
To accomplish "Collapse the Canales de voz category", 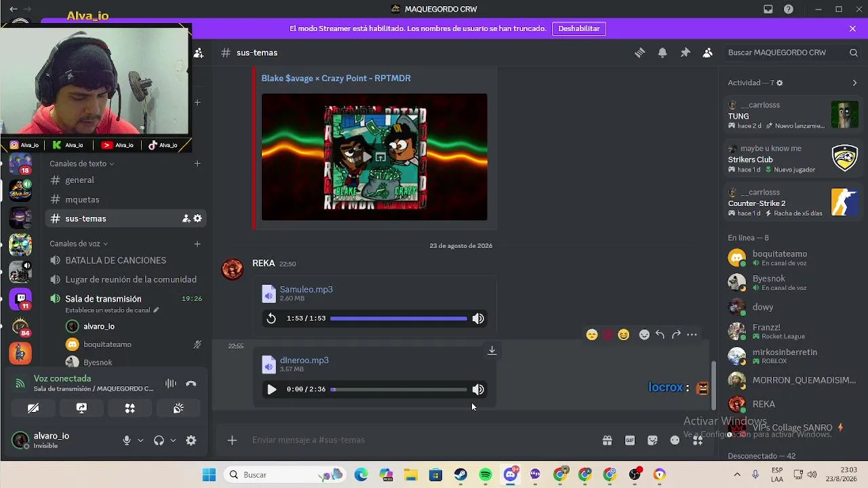I will [78, 244].
